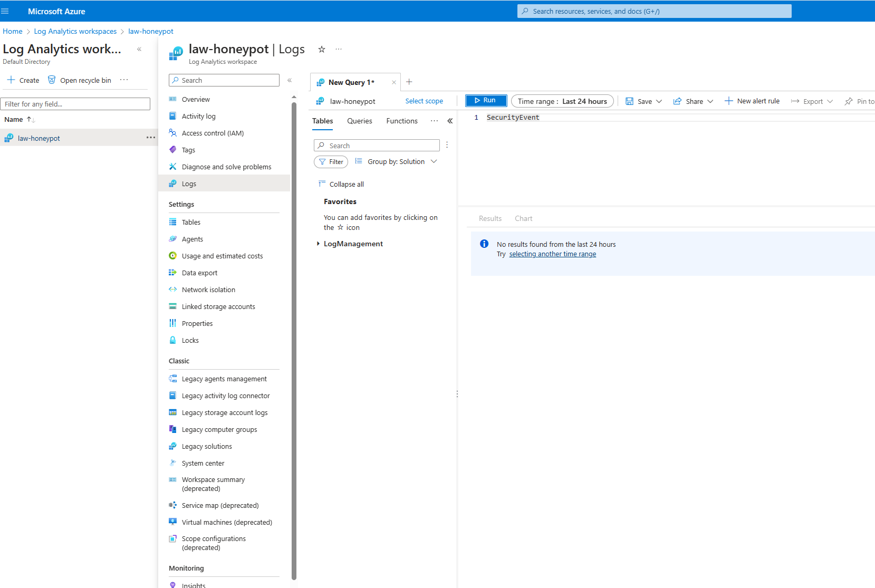The width and height of the screenshot is (875, 588).
Task: Open vertical ellipsis options next to tables search
Action: coord(447,145)
